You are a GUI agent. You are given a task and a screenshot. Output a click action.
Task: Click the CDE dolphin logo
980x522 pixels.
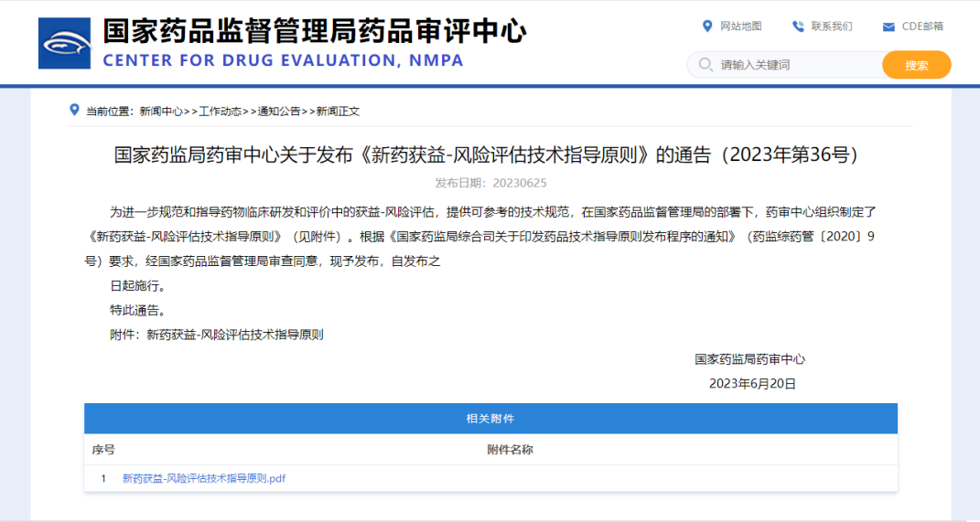pos(64,43)
